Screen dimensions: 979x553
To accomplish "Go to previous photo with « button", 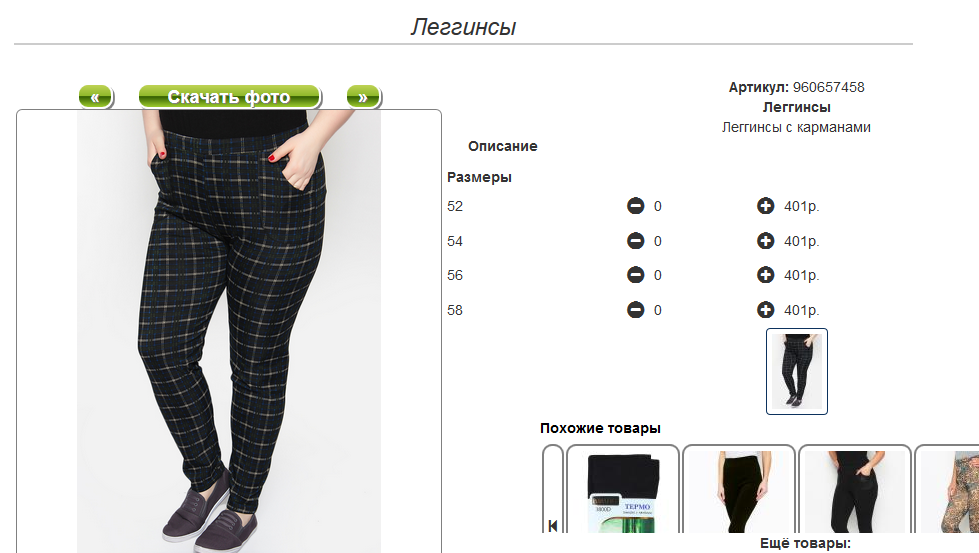I will (96, 97).
